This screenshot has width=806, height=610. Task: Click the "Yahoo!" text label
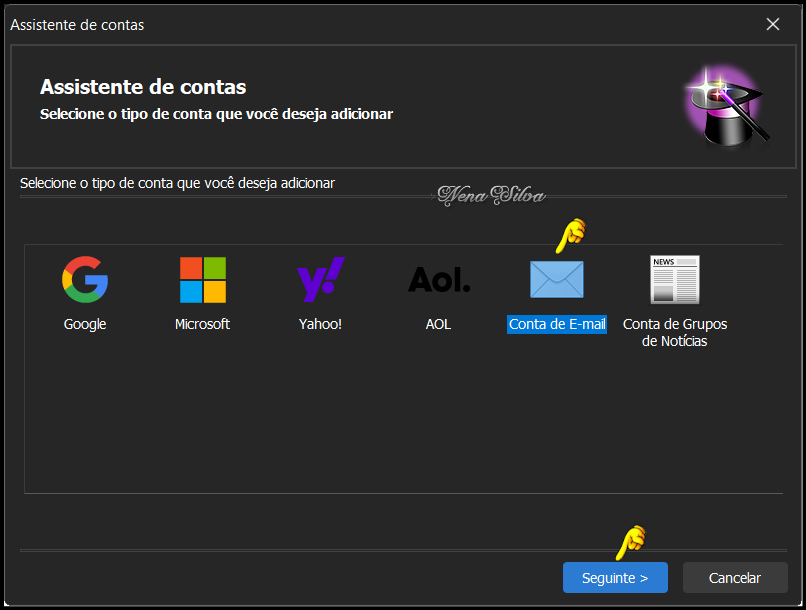tap(320, 324)
